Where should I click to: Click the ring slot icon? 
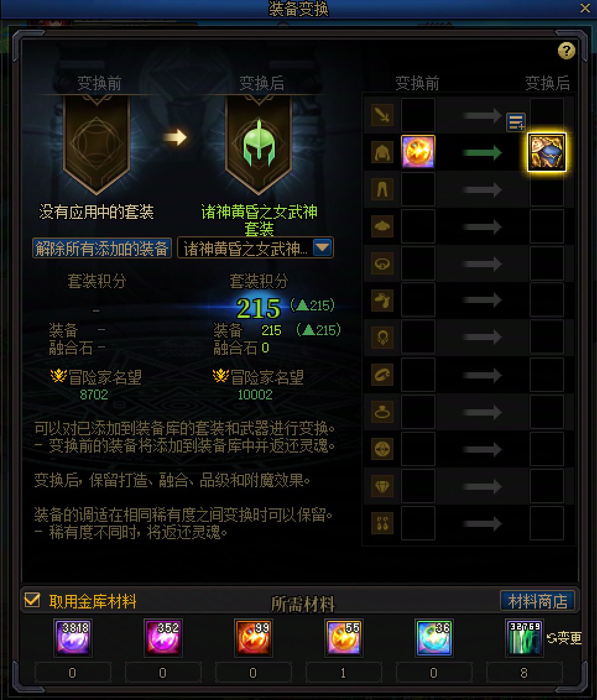tap(382, 412)
